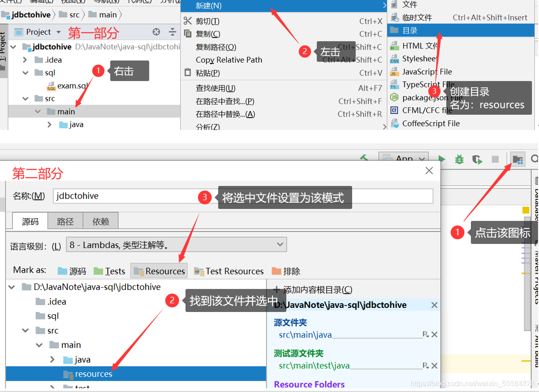Viewport: 539px width, 392px height.
Task: Switch to the 路径 tab
Action: (65, 221)
